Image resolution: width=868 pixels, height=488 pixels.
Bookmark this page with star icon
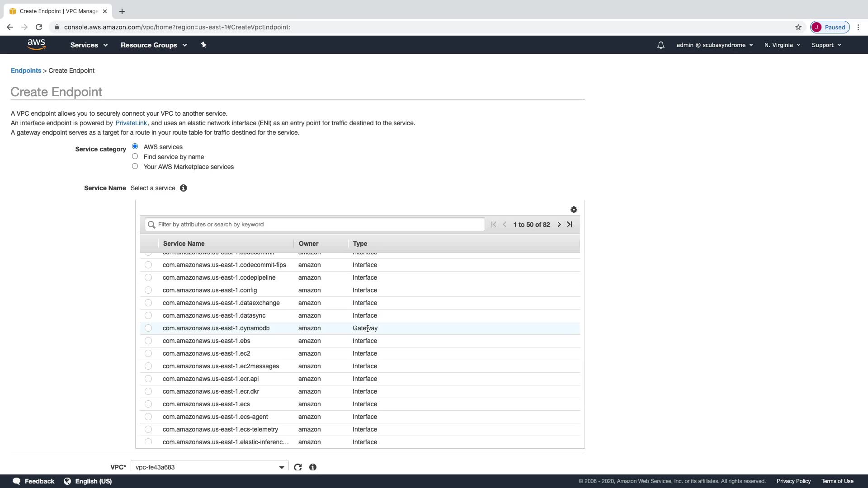tap(798, 27)
